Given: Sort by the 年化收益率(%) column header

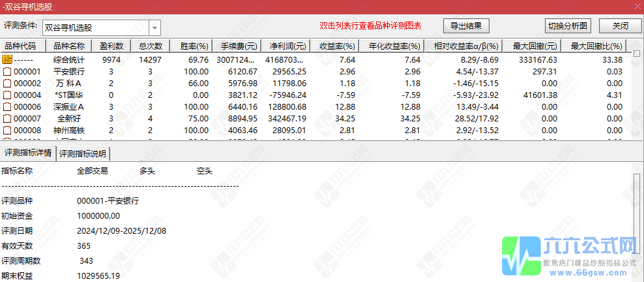Looking at the screenshot, I should [391, 46].
